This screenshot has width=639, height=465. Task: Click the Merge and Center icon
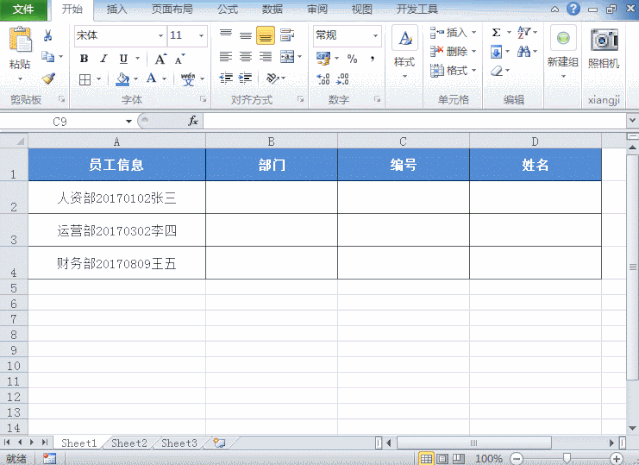(287, 57)
